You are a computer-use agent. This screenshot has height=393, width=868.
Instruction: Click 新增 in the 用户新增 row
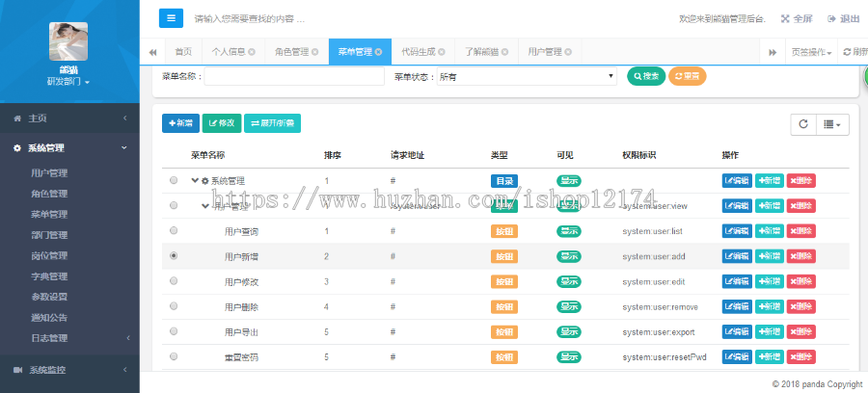tap(769, 256)
